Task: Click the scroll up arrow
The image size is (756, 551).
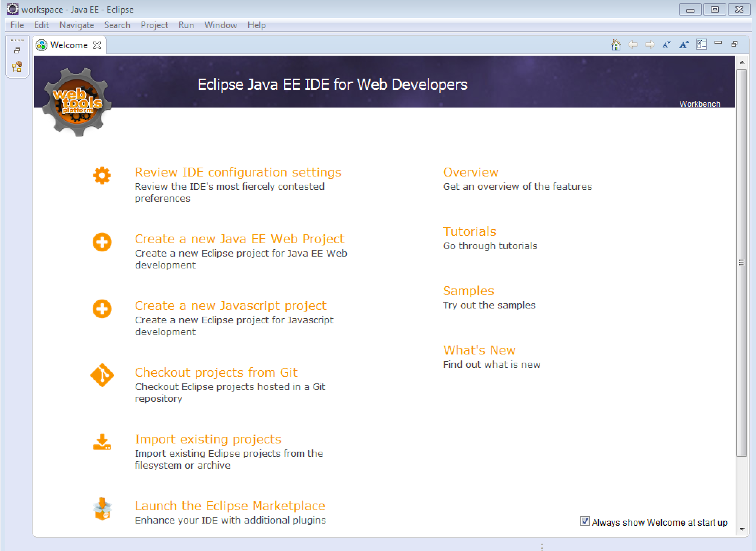Action: pos(742,62)
